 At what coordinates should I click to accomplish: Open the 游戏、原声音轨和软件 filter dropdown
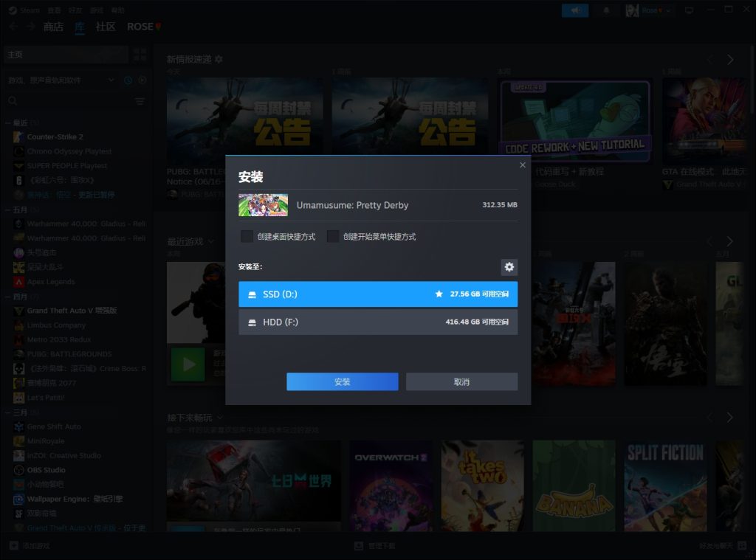tap(61, 80)
